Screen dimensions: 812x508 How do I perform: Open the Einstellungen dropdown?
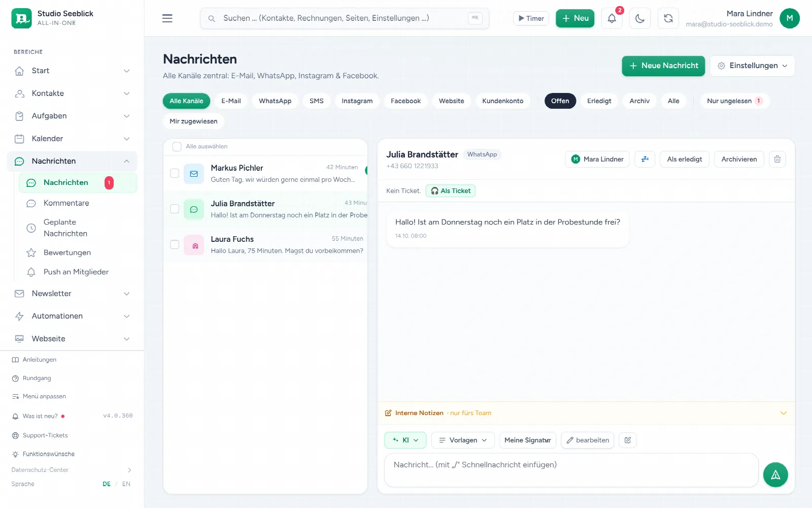(x=752, y=66)
